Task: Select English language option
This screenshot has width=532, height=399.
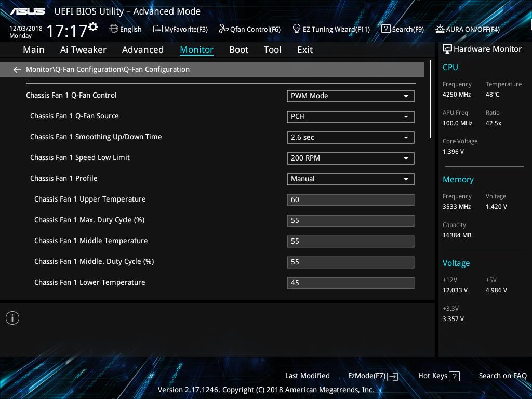Action: pos(130,29)
